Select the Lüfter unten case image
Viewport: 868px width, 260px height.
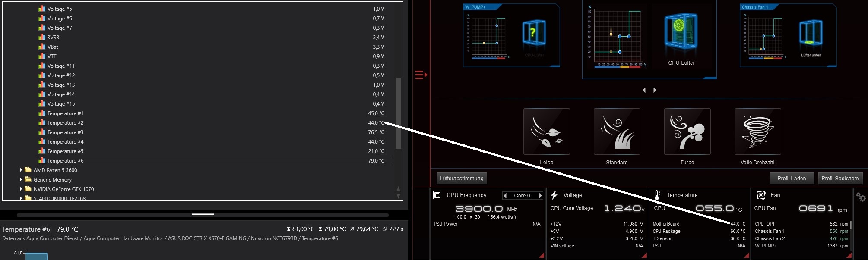811,33
